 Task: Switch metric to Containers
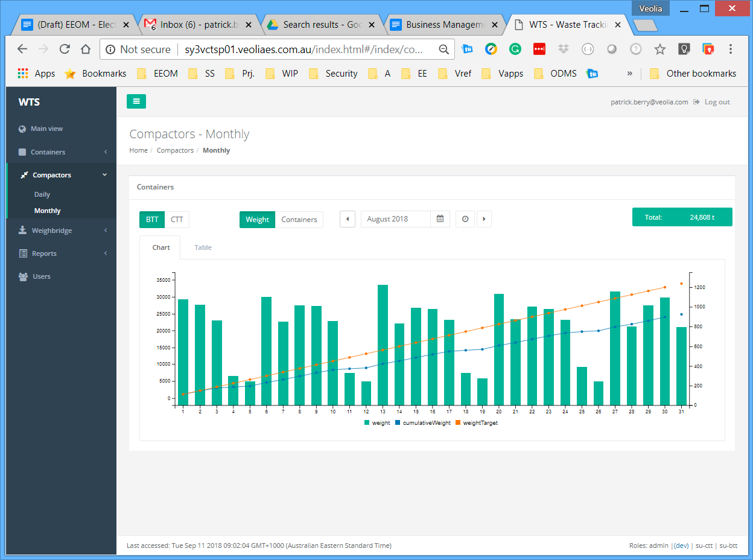click(299, 220)
